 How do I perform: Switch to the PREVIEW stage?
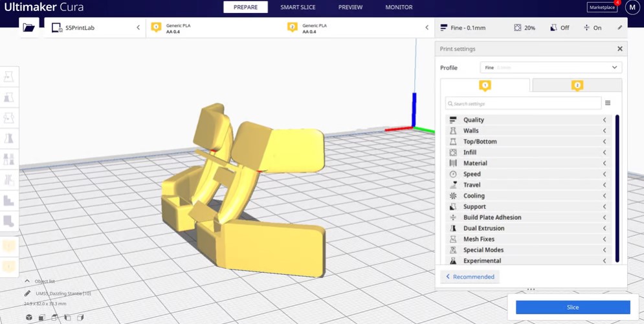pyautogui.click(x=350, y=7)
